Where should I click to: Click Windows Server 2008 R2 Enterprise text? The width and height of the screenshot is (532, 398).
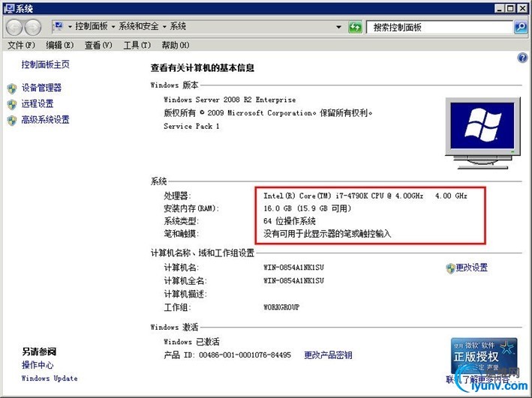tap(230, 100)
